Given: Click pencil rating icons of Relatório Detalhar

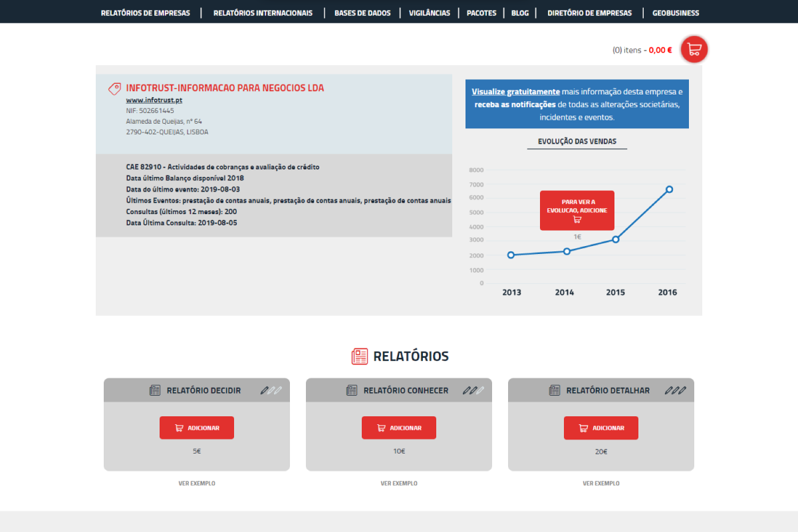Looking at the screenshot, I should 676,390.
